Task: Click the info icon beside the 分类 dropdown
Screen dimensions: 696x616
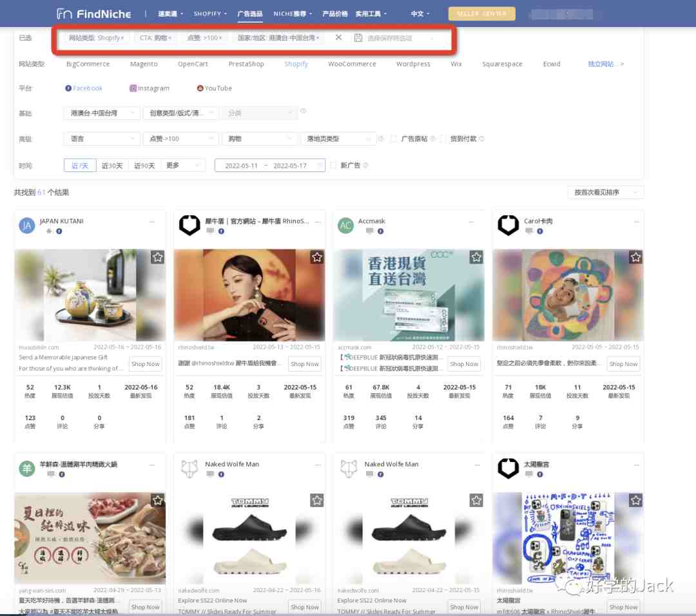Action: click(x=303, y=111)
